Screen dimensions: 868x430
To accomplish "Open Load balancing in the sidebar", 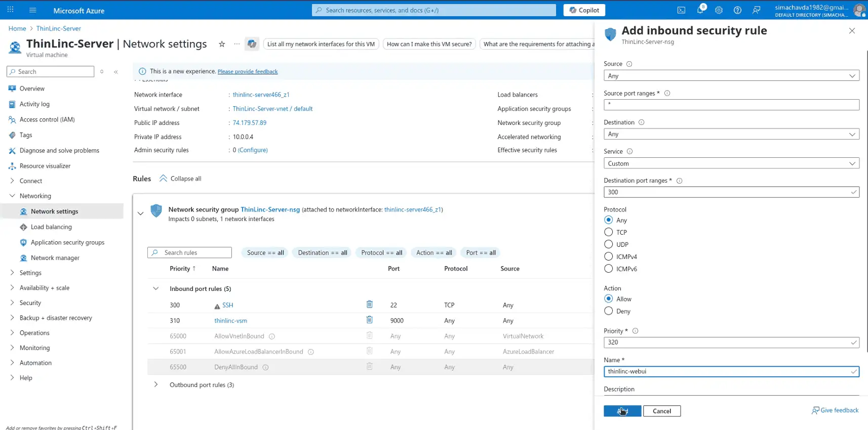I will click(51, 227).
